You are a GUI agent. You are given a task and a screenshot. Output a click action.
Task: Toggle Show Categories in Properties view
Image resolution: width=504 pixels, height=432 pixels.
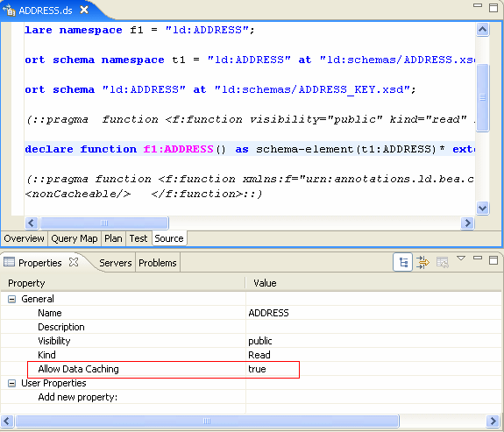(x=402, y=262)
